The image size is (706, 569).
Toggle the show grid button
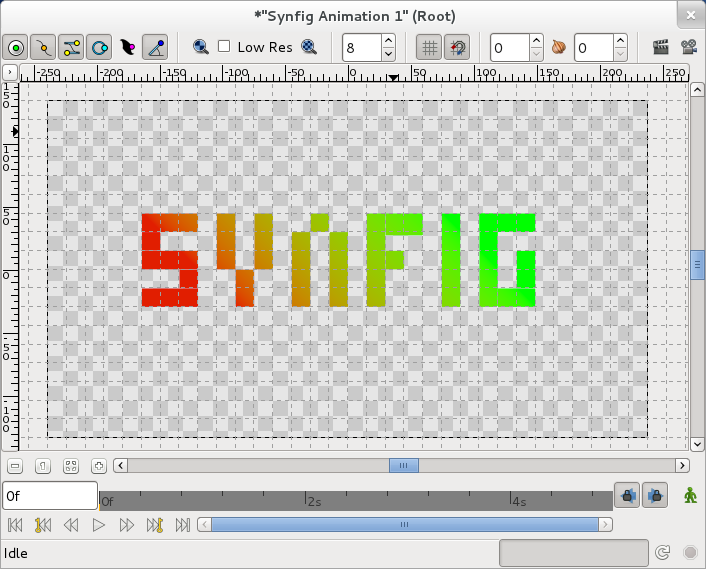(x=429, y=47)
